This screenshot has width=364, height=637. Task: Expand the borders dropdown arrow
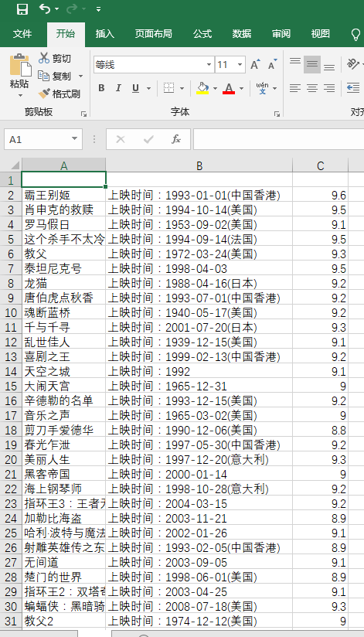(x=182, y=88)
